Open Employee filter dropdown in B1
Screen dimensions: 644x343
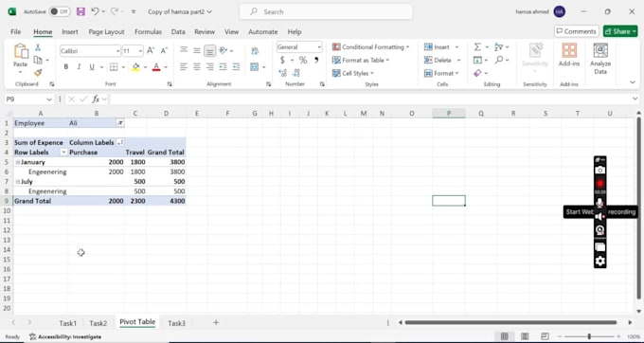click(x=120, y=123)
